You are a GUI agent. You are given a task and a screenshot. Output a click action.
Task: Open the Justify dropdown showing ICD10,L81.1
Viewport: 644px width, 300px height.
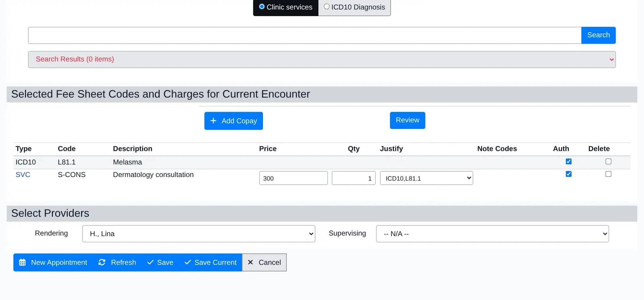coord(427,178)
